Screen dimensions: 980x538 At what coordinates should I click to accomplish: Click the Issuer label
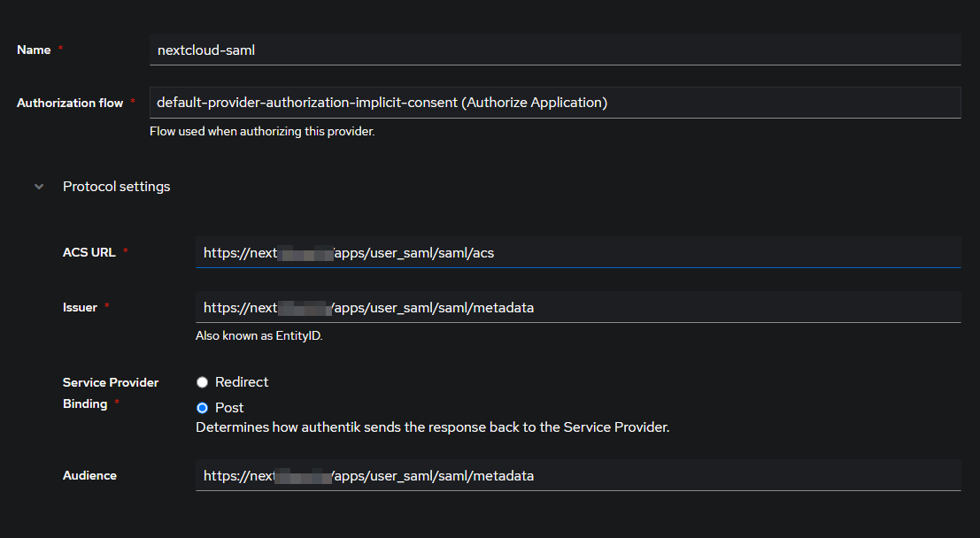tap(80, 307)
